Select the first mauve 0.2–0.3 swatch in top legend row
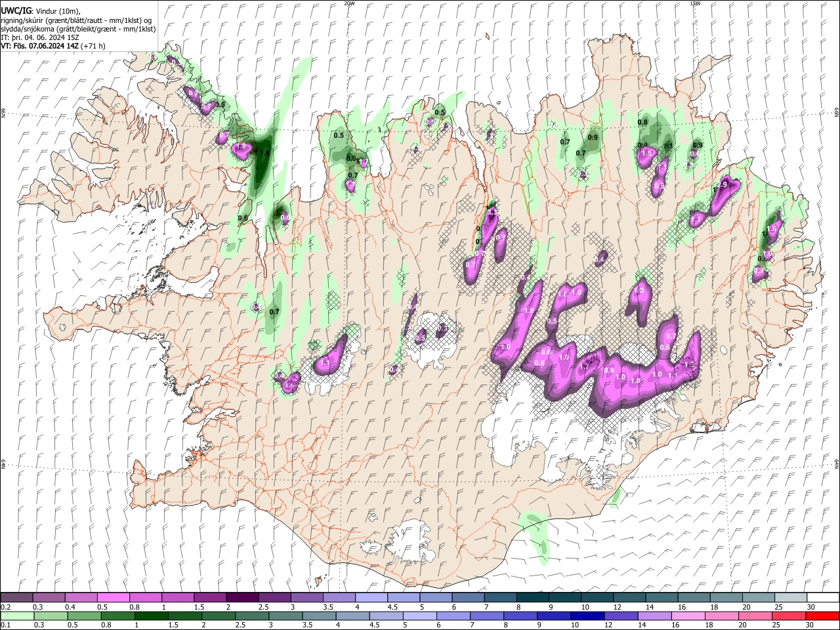Screen dimensions: 840x630 tap(17, 597)
